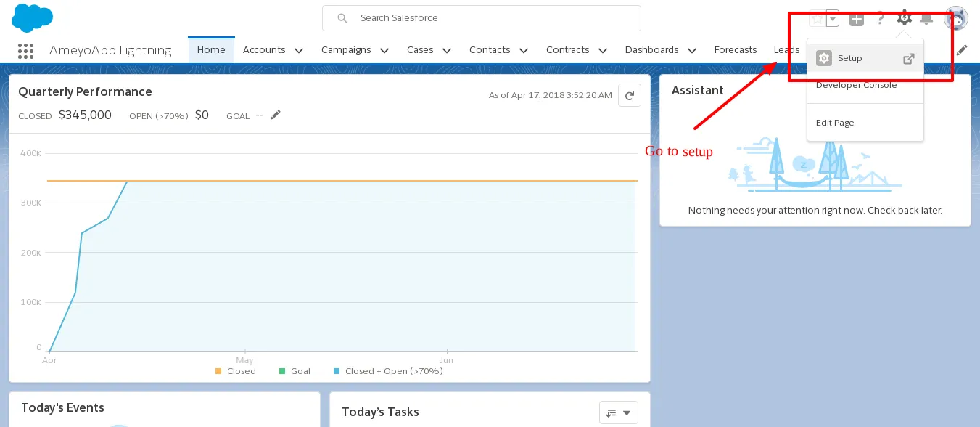Open the Leads tab

point(786,50)
